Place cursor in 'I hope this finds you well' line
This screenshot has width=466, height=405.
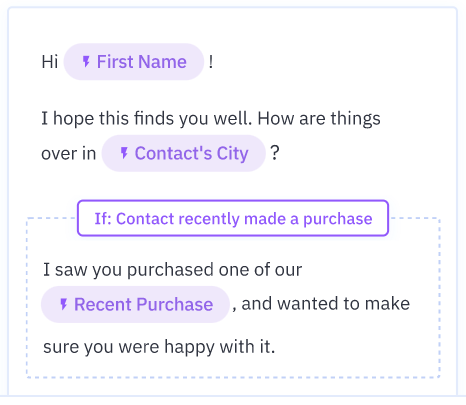click(211, 119)
